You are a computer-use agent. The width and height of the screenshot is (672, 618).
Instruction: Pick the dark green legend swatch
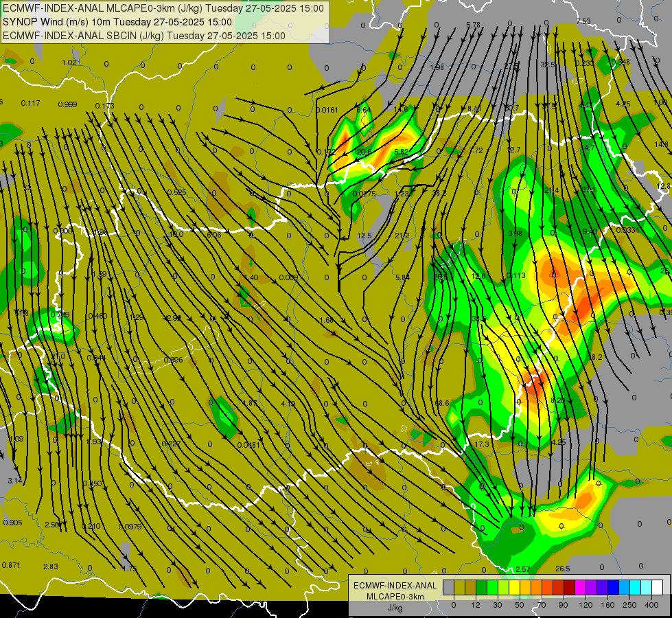pyautogui.click(x=482, y=588)
